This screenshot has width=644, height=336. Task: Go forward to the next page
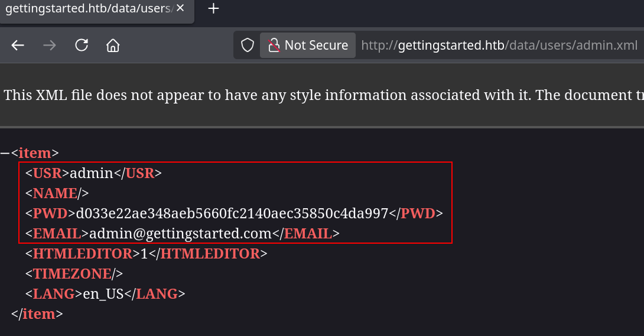pyautogui.click(x=50, y=46)
